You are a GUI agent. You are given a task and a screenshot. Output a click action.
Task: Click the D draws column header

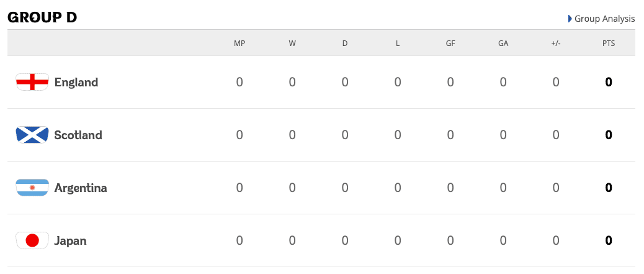coord(345,43)
